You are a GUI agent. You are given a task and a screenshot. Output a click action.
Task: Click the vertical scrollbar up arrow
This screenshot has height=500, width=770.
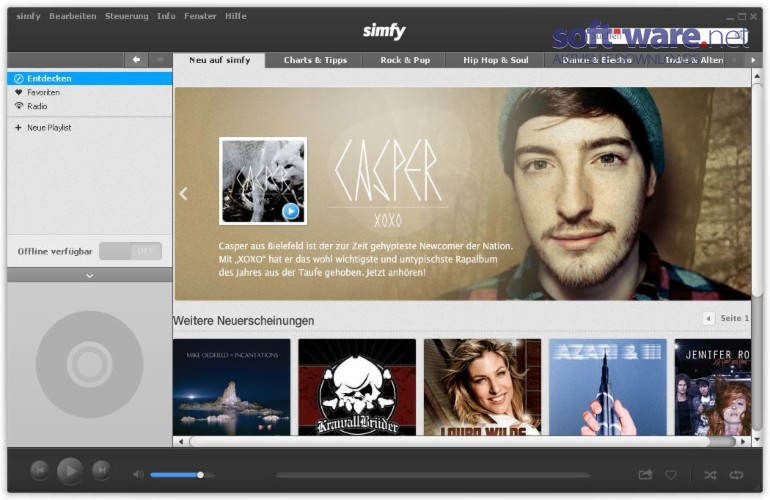pyautogui.click(x=757, y=77)
